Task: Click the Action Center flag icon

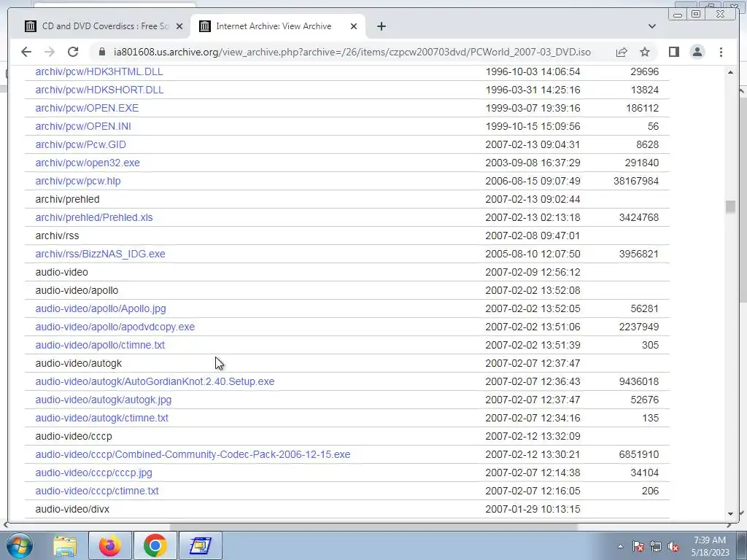Action: pyautogui.click(x=638, y=547)
